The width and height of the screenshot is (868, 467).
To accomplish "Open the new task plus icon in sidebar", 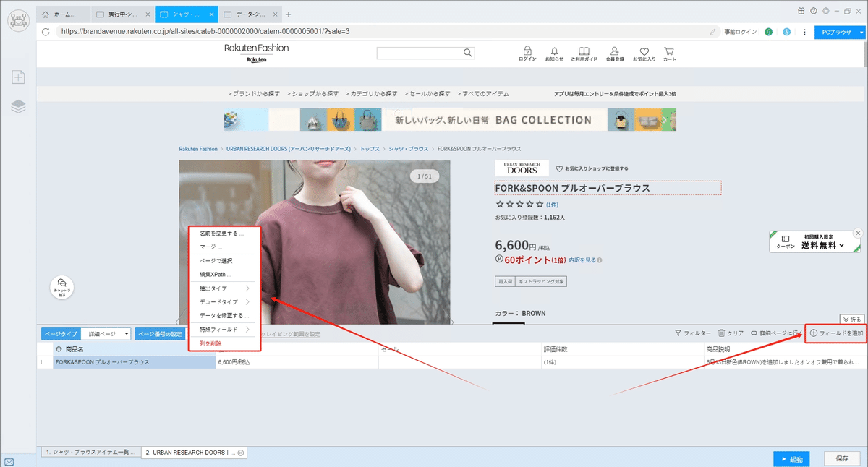I will click(x=18, y=77).
